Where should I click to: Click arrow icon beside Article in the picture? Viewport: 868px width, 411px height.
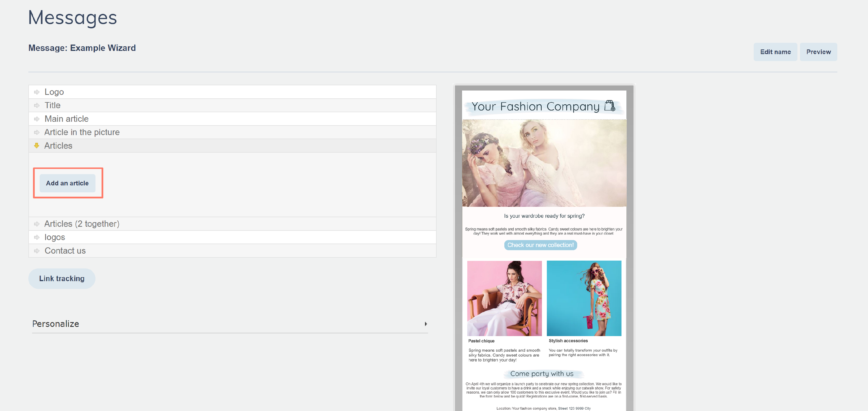(37, 132)
